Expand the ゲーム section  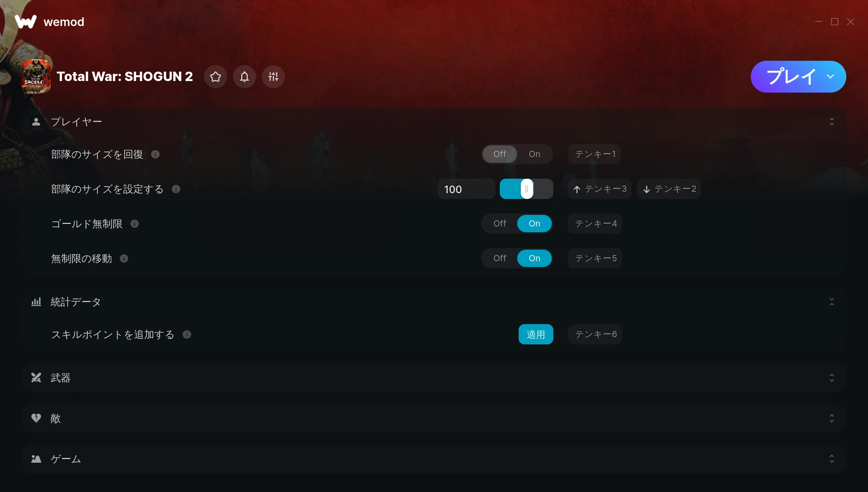(x=434, y=459)
